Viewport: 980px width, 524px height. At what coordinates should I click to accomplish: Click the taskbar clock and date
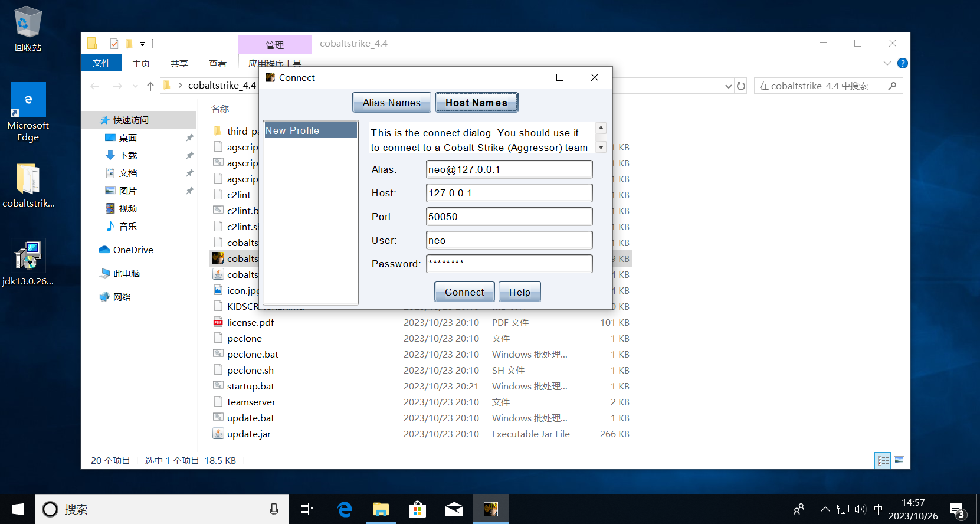(913, 509)
